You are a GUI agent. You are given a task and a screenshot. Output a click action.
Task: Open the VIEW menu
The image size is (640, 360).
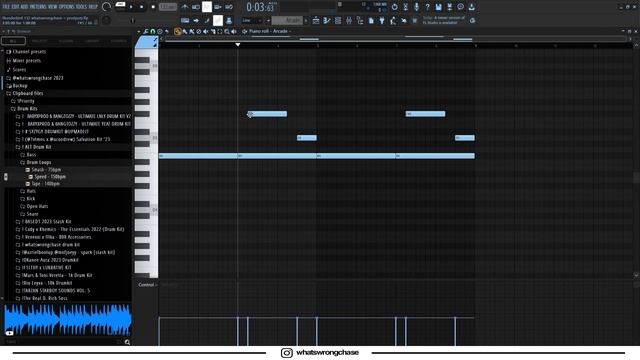click(x=53, y=7)
